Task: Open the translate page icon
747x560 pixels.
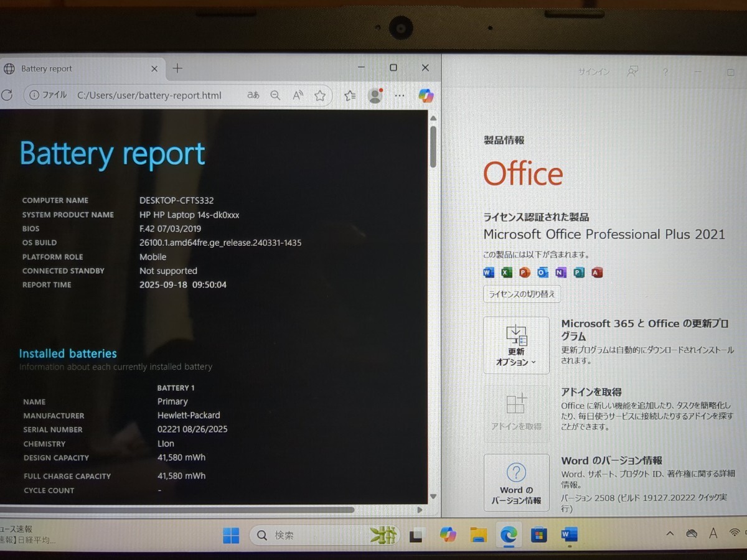Action: (x=253, y=95)
